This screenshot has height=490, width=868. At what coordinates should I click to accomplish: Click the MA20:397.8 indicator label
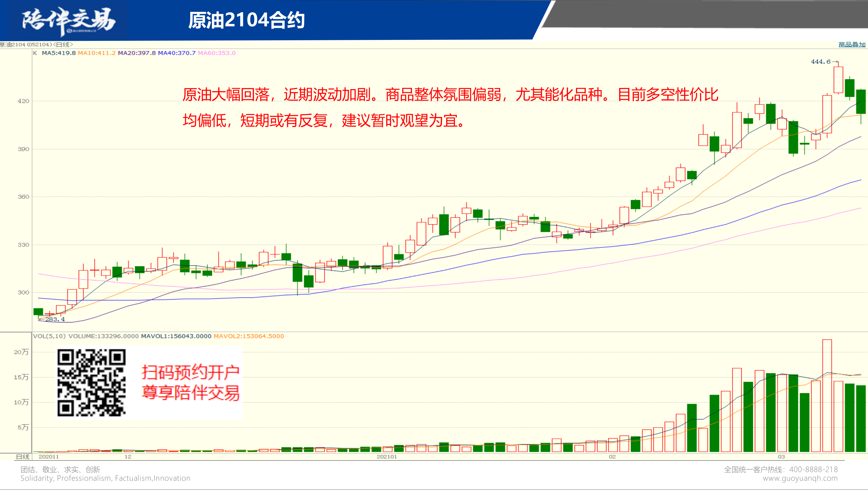[137, 53]
